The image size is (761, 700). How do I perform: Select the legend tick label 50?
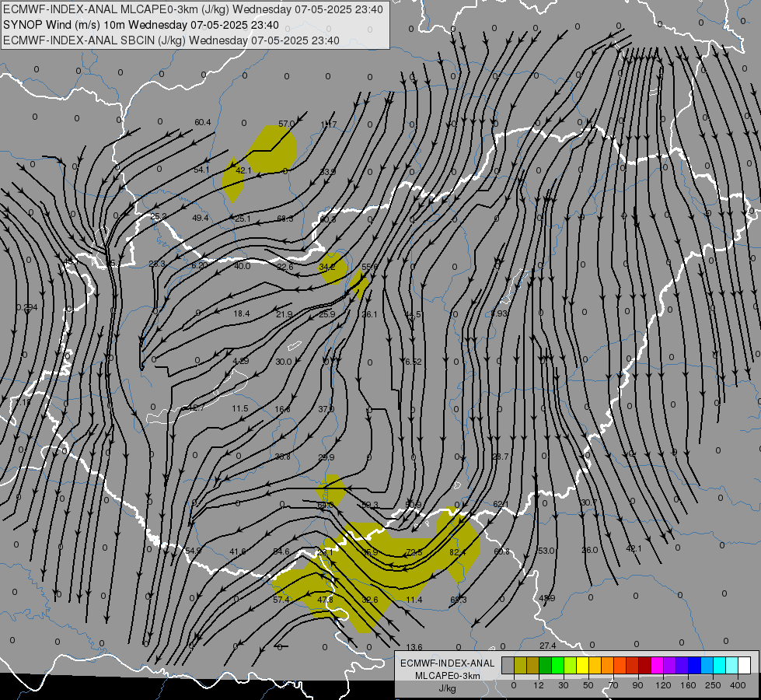[588, 685]
